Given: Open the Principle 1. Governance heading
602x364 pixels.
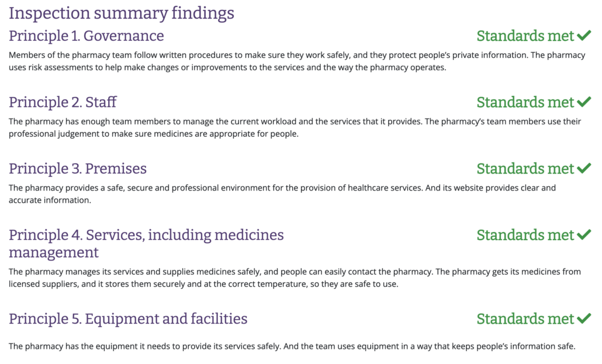Looking at the screenshot, I should [87, 36].
